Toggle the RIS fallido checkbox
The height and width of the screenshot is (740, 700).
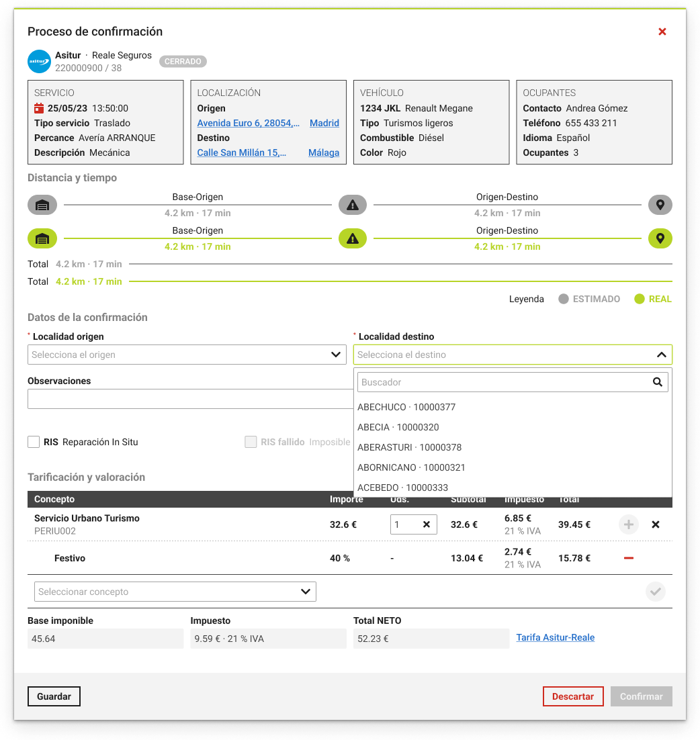tap(251, 442)
